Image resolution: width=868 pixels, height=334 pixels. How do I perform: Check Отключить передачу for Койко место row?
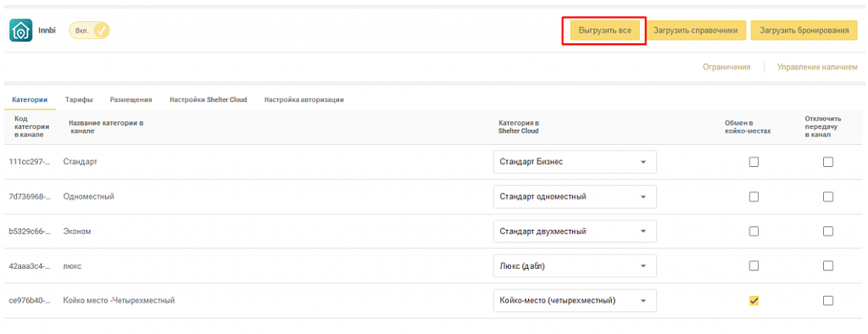tap(827, 301)
